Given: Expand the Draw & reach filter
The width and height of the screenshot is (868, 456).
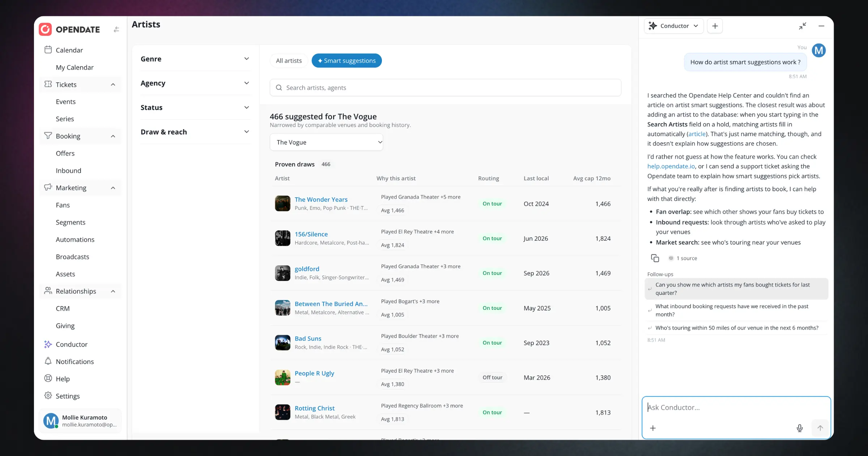Looking at the screenshot, I should (195, 132).
